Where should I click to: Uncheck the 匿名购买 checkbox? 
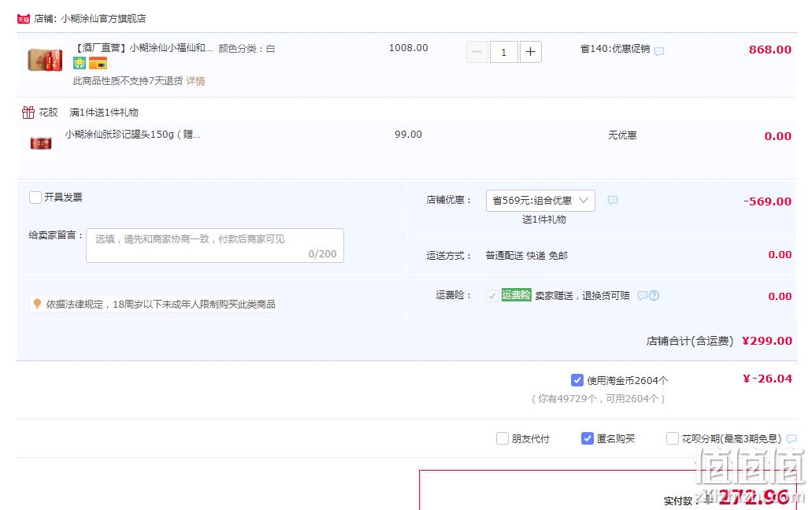(x=587, y=438)
